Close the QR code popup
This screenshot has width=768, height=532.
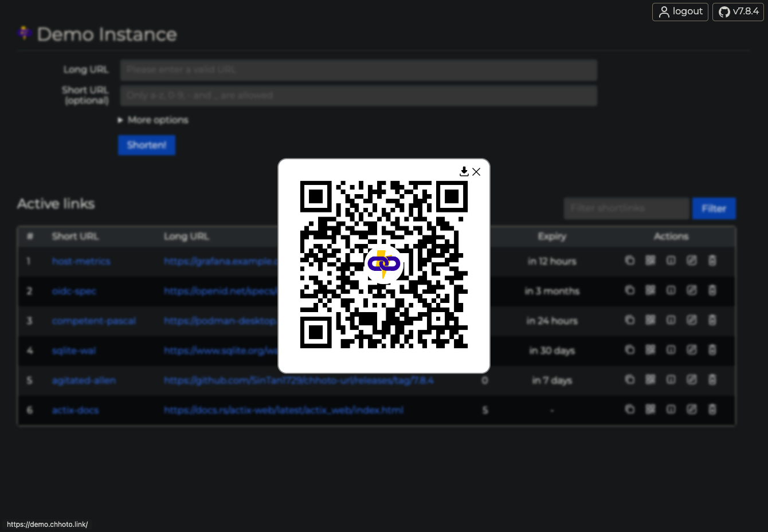pos(476,172)
